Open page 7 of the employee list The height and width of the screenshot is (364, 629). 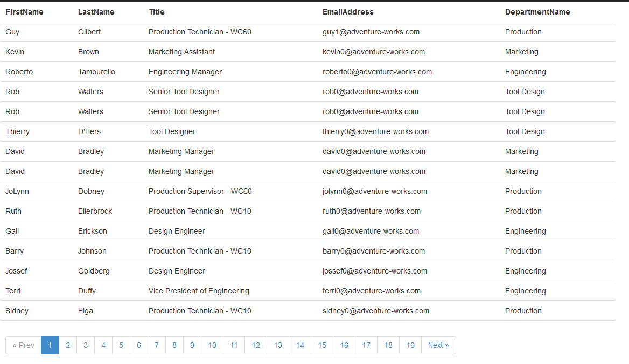tap(157, 345)
